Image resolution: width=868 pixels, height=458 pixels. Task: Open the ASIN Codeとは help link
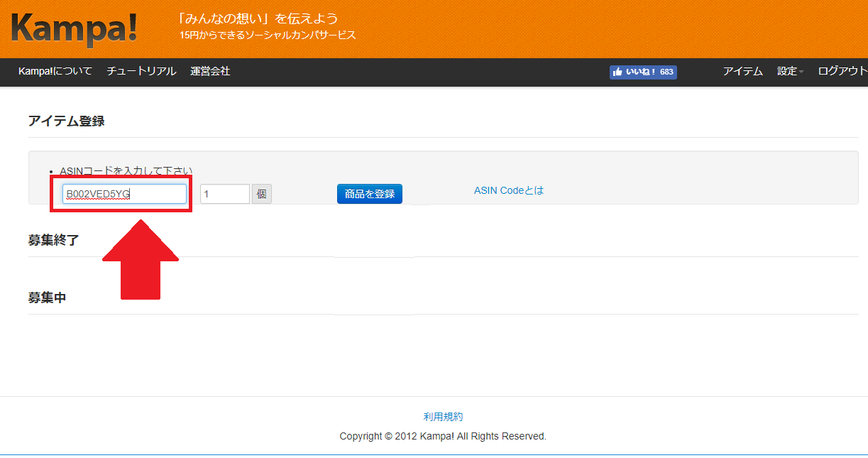[x=508, y=190]
